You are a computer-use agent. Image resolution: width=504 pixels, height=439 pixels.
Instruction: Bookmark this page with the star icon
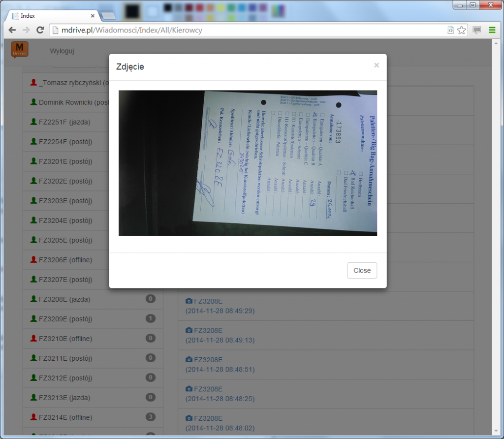point(461,30)
